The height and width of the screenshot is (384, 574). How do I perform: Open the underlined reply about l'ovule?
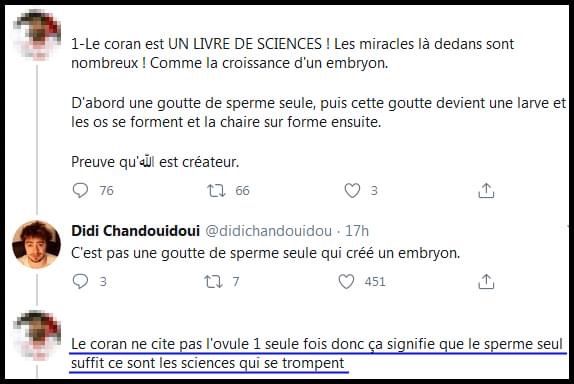pyautogui.click(x=317, y=354)
